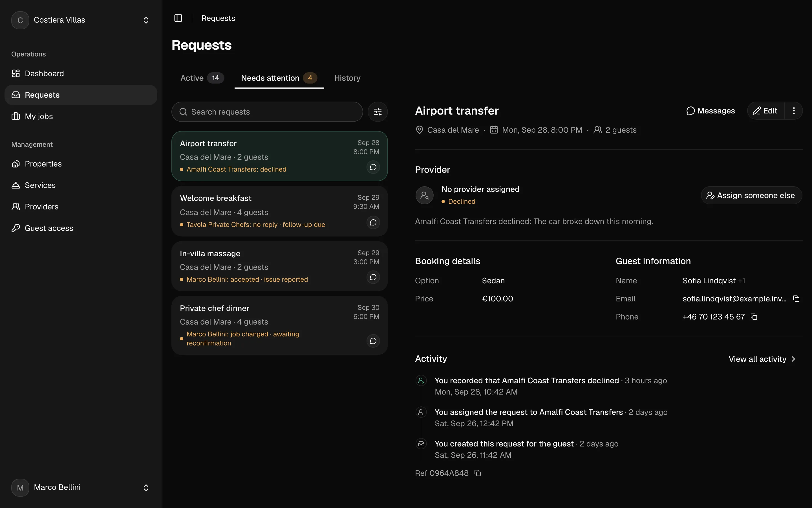Go to Dashboard in the sidebar
Image resolution: width=812 pixels, height=508 pixels.
(x=81, y=74)
